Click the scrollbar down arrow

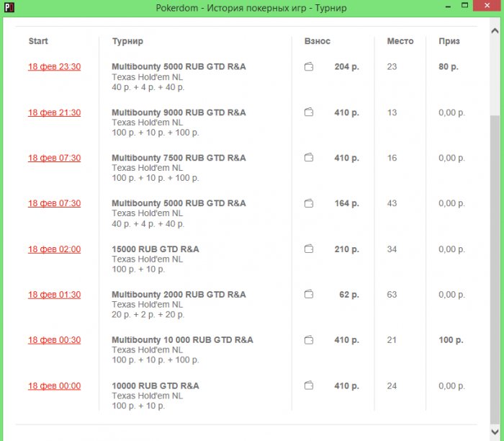(x=495, y=432)
